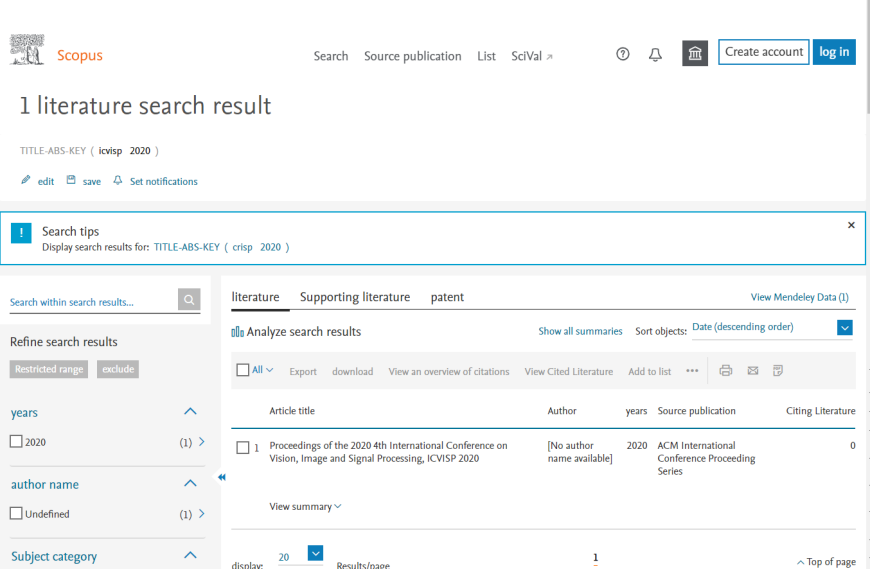Check the 2020 year filter checkbox
870x569 pixels.
tap(16, 442)
